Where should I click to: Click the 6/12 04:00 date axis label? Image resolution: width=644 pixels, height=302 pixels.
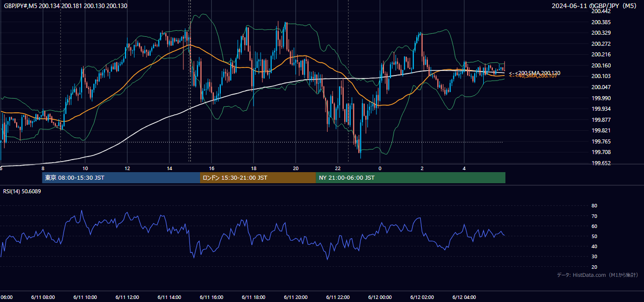click(x=465, y=297)
